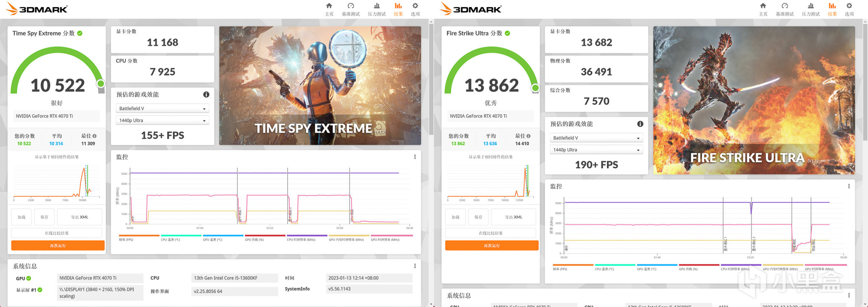Click SystemInfo value v5.56.1143
This screenshot has height=307, width=868.
pyautogui.click(x=369, y=289)
